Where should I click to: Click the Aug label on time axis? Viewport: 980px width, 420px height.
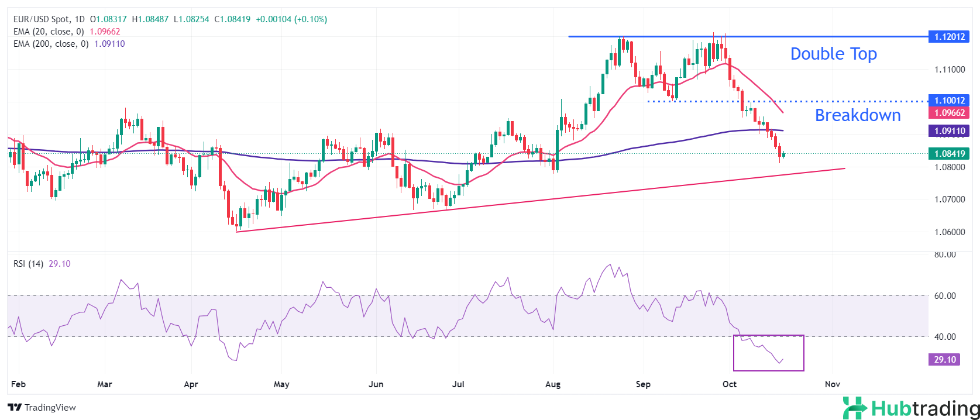552,384
